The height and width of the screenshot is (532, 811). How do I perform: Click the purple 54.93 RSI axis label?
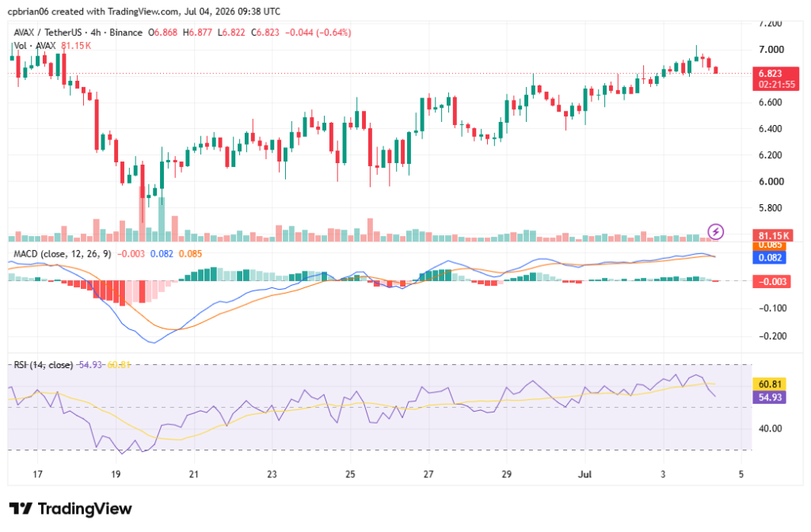coord(770,397)
